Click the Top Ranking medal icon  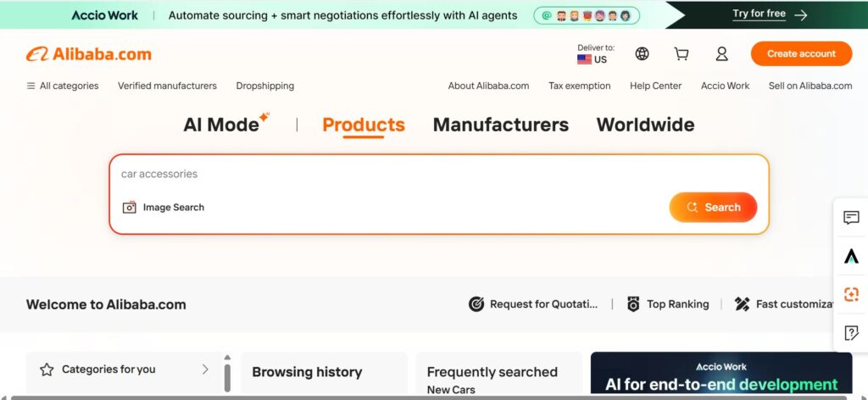coord(633,304)
